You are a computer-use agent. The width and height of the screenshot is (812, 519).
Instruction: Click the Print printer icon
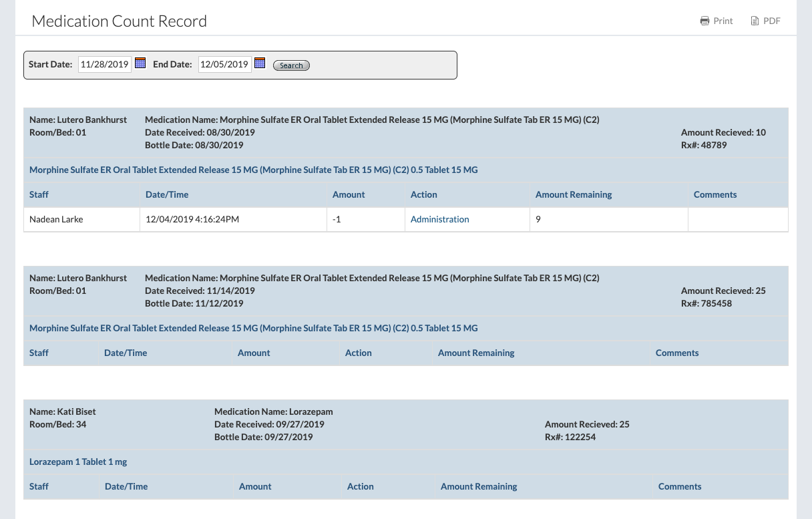pos(704,21)
